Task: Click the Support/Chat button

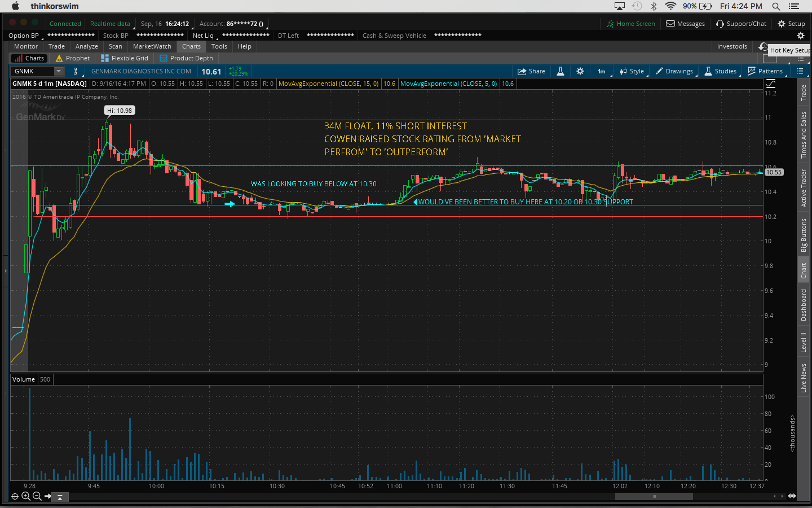Action: [741, 24]
